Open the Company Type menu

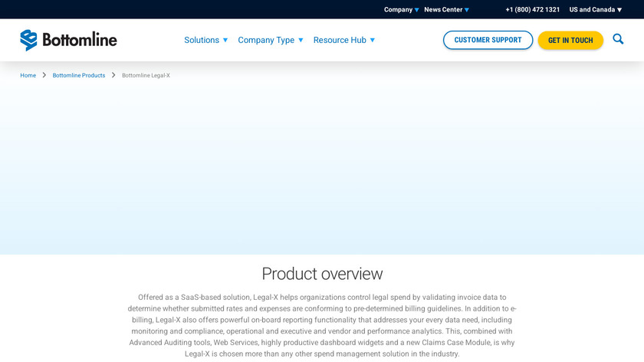click(x=266, y=40)
